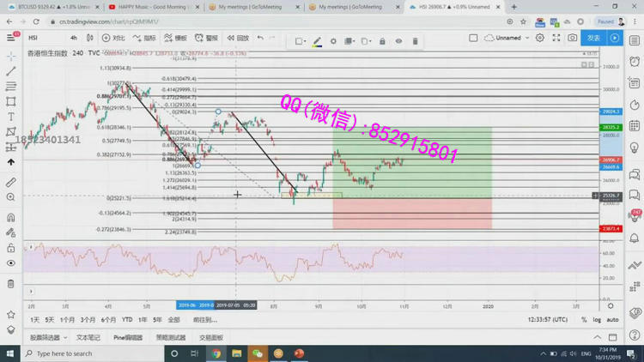Image resolution: width=644 pixels, height=362 pixels.
Task: Toggle lock on the selected drawing
Action: click(x=382, y=41)
